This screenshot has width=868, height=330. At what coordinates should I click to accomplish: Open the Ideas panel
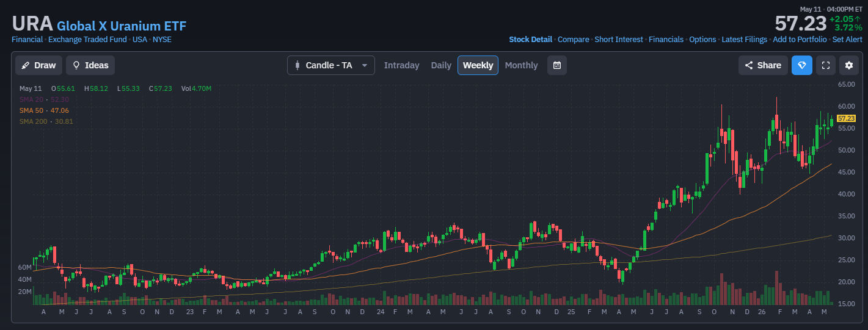[90, 65]
